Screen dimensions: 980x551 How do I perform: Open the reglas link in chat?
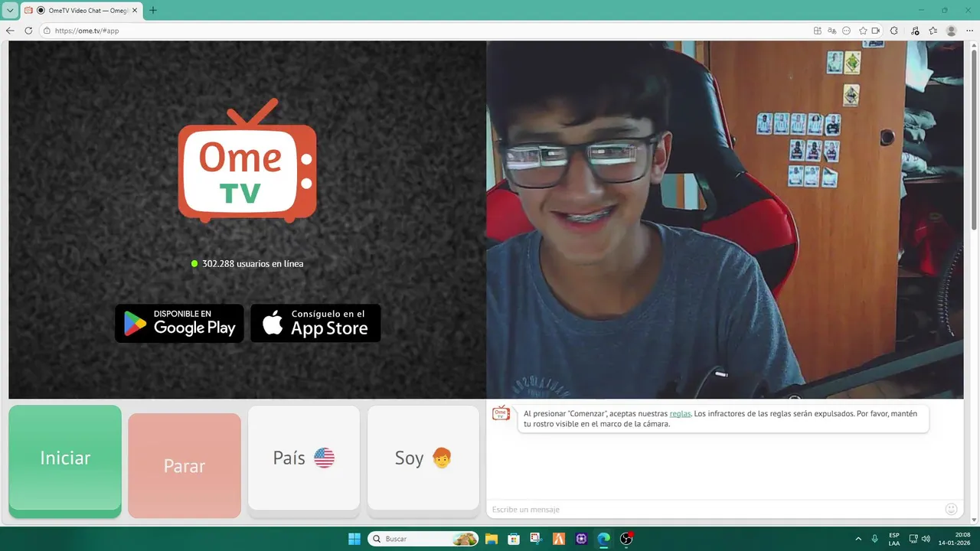(x=680, y=413)
